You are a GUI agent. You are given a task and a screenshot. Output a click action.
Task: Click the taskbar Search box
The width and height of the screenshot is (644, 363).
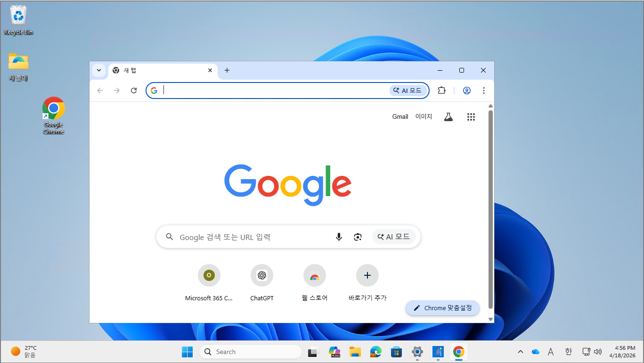(x=251, y=352)
